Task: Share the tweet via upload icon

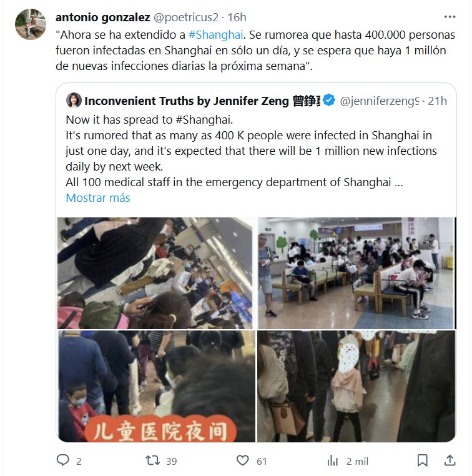Action: [450, 460]
